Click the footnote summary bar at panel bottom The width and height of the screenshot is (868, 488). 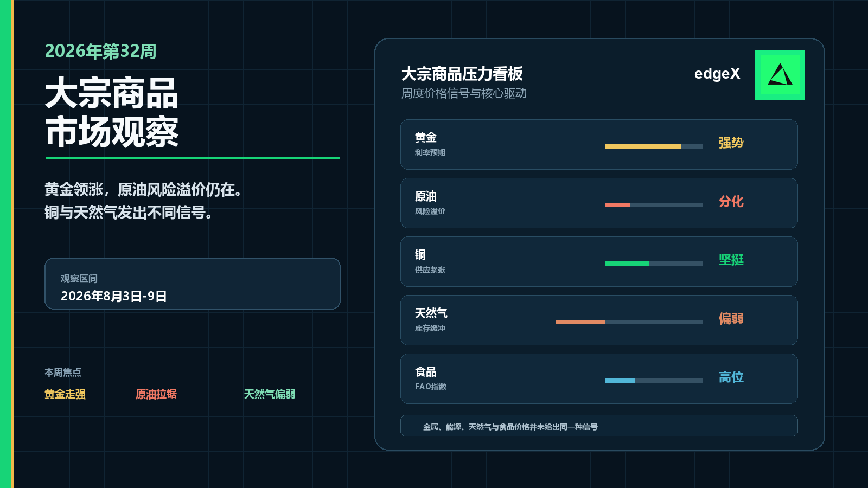[599, 426]
